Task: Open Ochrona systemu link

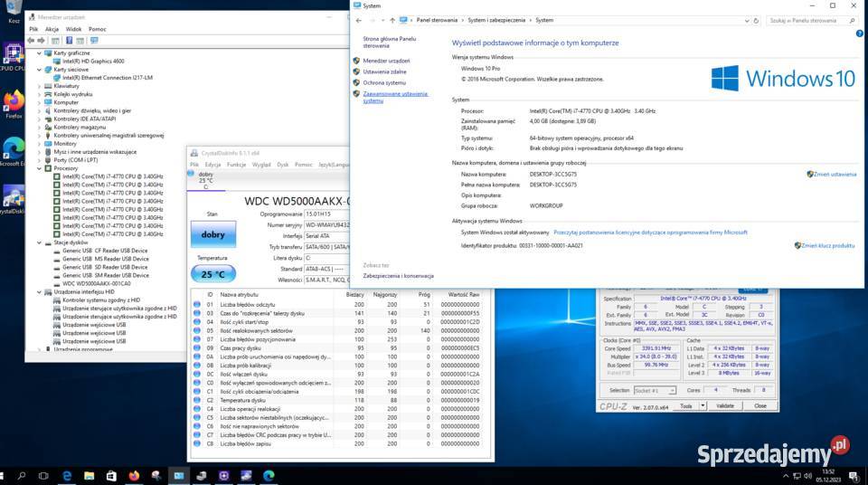Action: click(384, 83)
